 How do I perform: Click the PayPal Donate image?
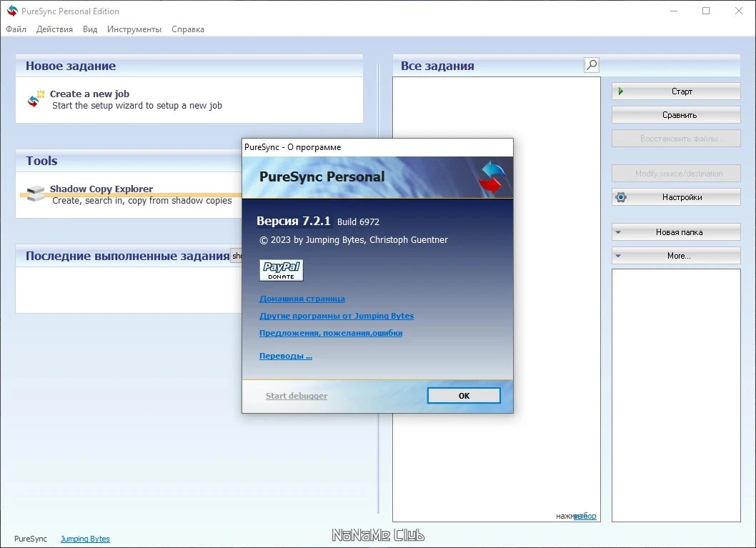[281, 270]
